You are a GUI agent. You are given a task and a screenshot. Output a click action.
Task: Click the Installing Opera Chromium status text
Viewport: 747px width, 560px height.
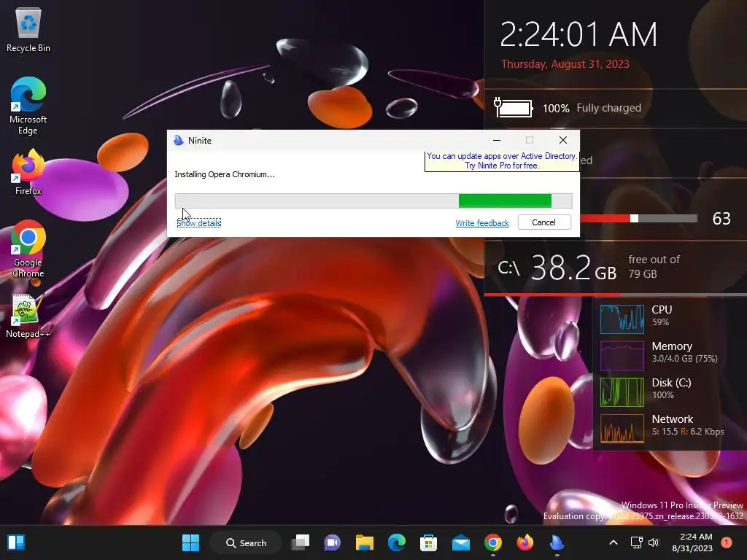225,174
